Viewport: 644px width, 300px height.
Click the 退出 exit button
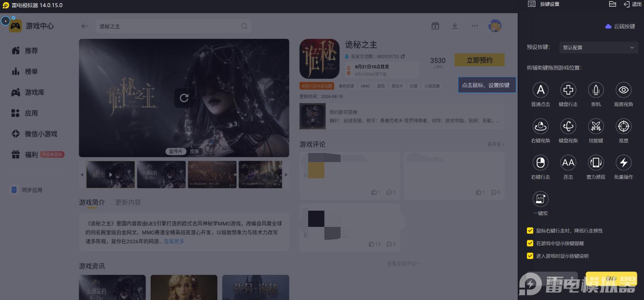click(x=633, y=4)
